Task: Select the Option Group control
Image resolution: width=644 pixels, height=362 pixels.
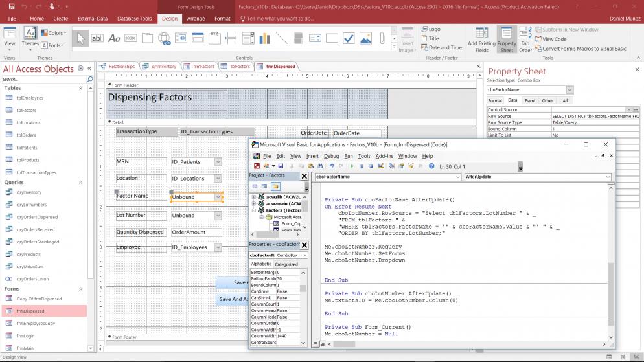Action: coord(214,38)
